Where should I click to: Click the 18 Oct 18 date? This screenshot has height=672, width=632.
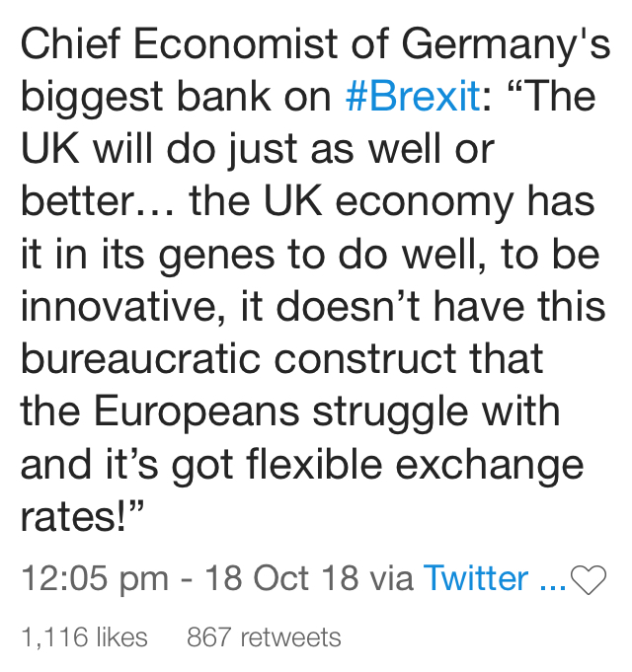[x=281, y=578]
